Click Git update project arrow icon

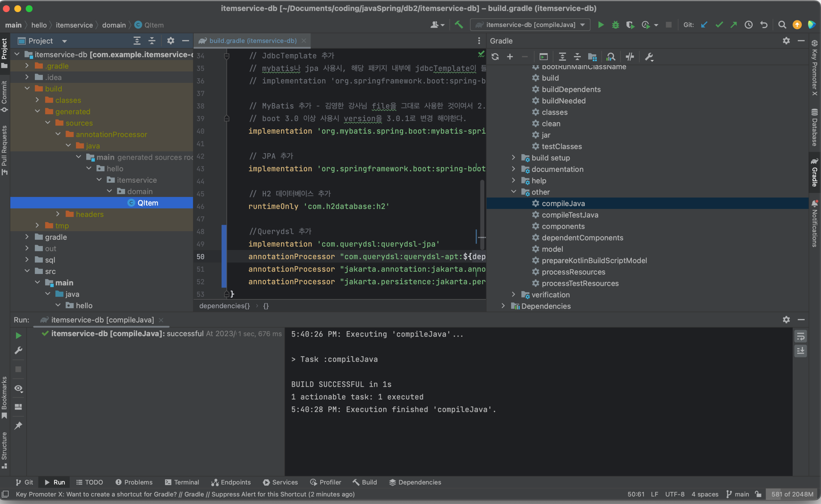704,25
